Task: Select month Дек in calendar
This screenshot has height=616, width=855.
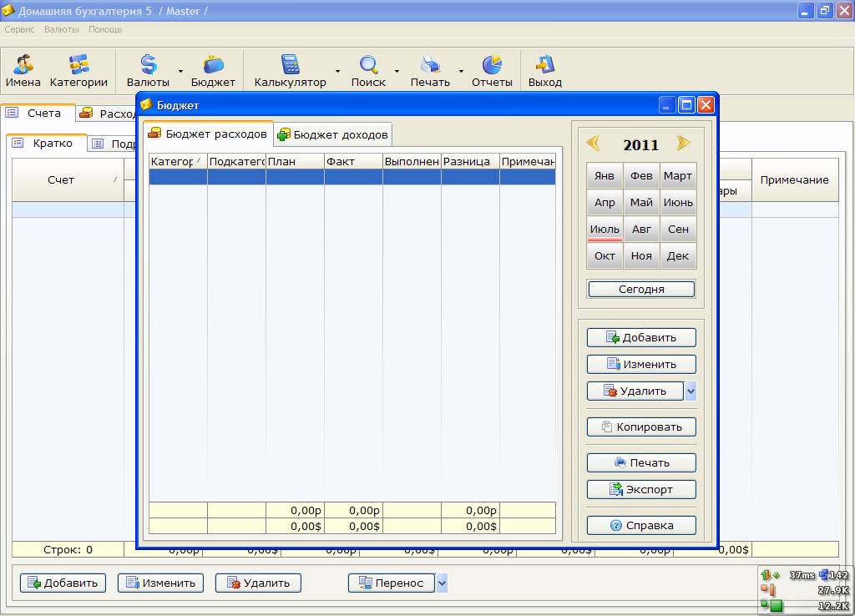Action: tap(678, 255)
